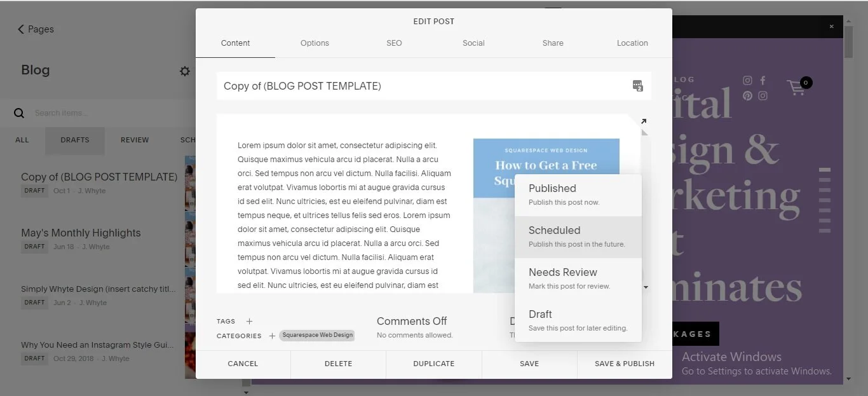Choose Published status option
The height and width of the screenshot is (396, 868).
pyautogui.click(x=578, y=195)
